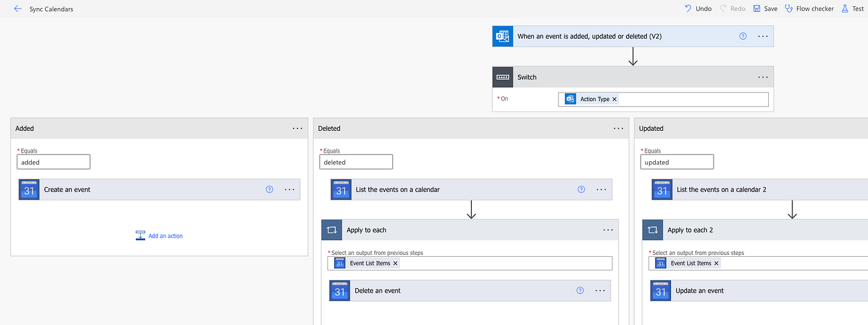Open the ellipsis menu of the Added case
This screenshot has height=325, width=868.
pyautogui.click(x=298, y=128)
